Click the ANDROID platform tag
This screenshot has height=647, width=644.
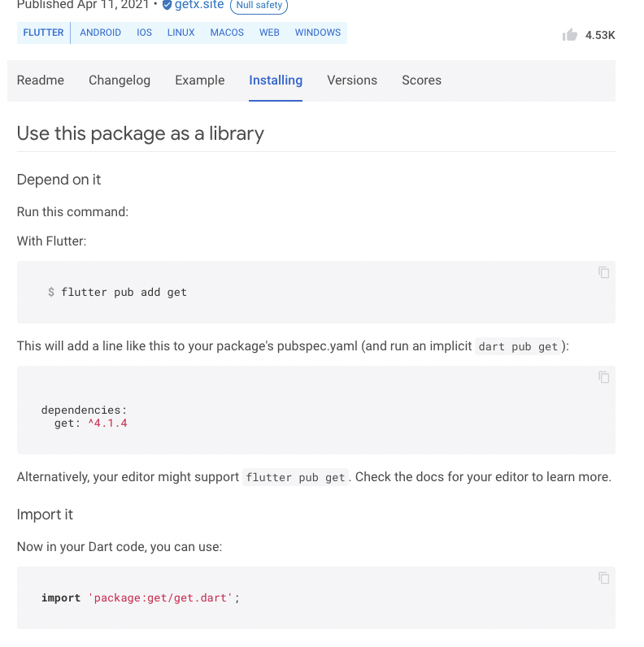pyautogui.click(x=100, y=33)
